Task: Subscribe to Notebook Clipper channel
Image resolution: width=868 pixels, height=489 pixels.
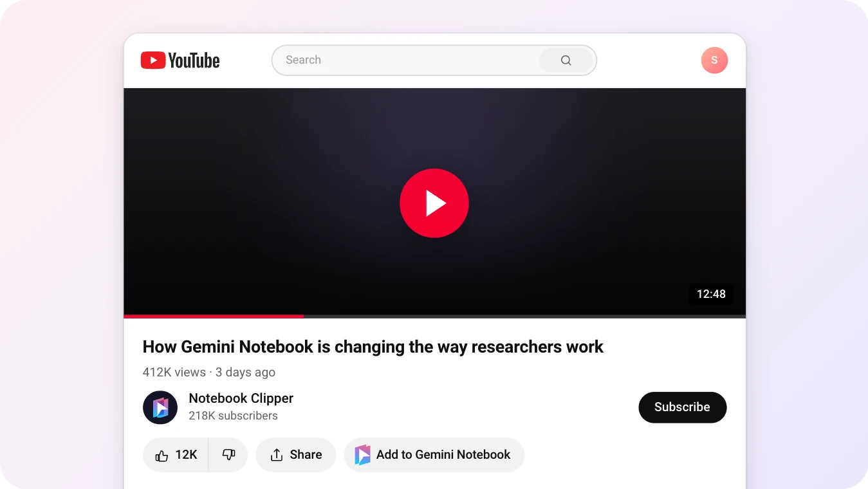Action: pos(682,407)
